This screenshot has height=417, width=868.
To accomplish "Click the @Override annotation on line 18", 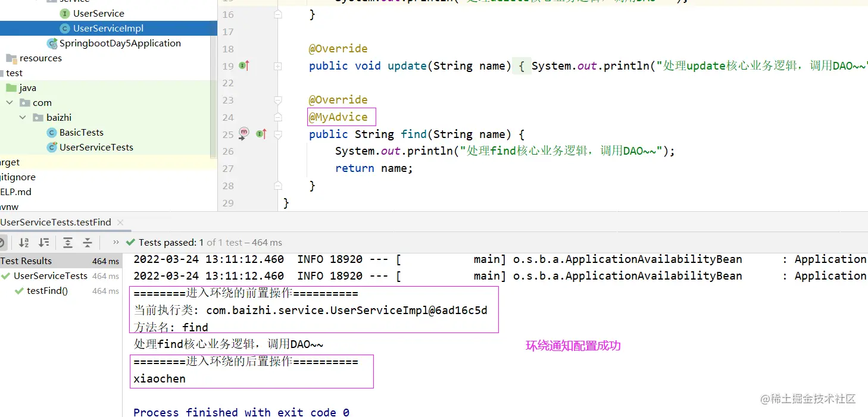I will (338, 49).
